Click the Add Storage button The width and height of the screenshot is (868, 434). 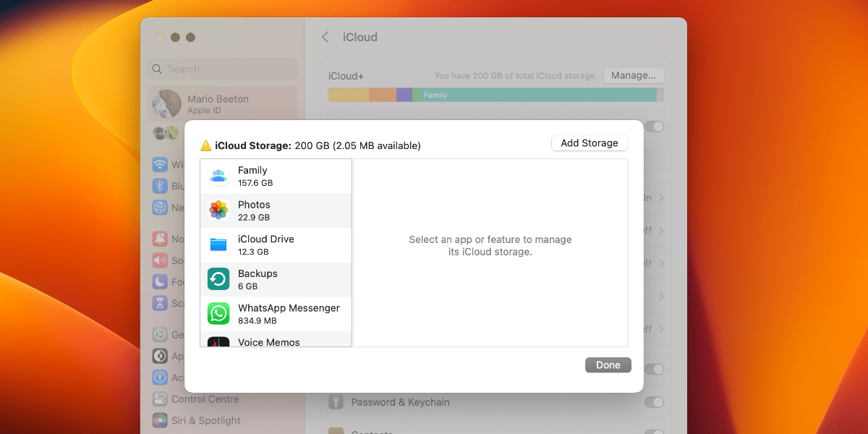(589, 142)
